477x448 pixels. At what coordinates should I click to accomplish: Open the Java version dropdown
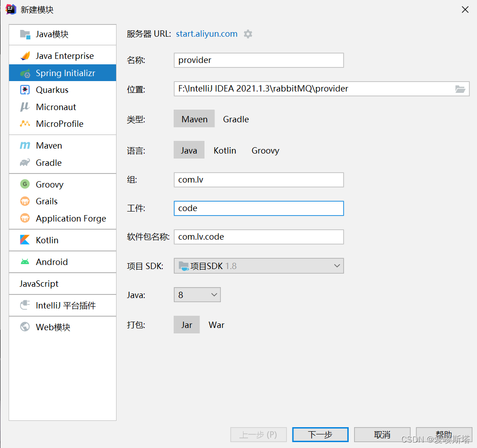[x=197, y=295]
